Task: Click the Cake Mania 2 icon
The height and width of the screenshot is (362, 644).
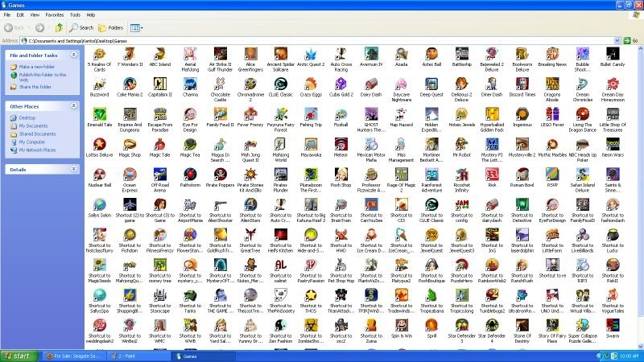Action: tap(130, 84)
